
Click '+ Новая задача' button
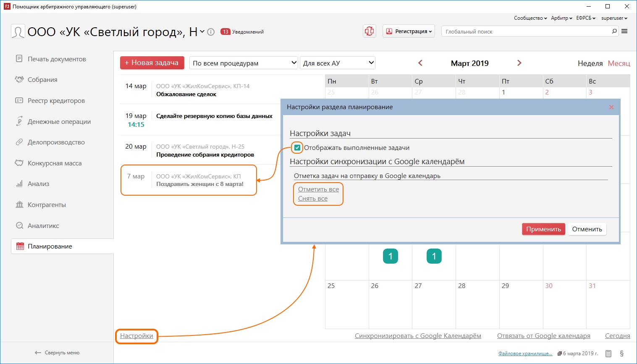(x=152, y=63)
